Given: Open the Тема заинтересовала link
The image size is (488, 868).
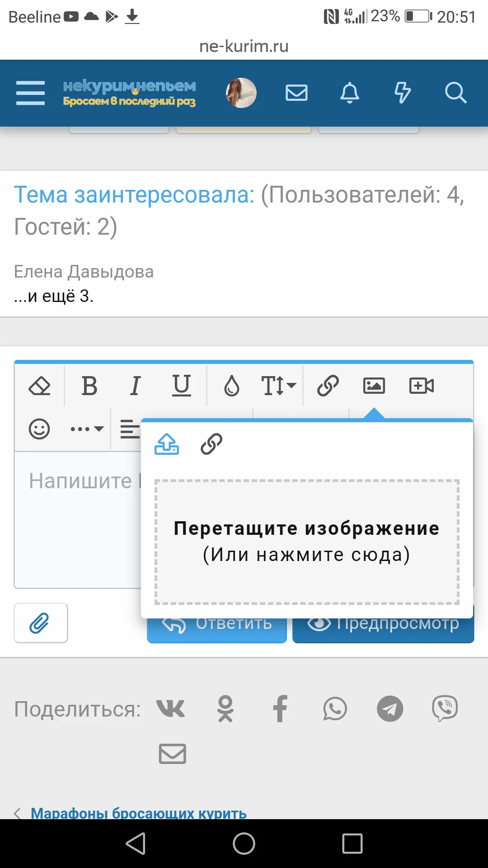Looking at the screenshot, I should tap(134, 195).
